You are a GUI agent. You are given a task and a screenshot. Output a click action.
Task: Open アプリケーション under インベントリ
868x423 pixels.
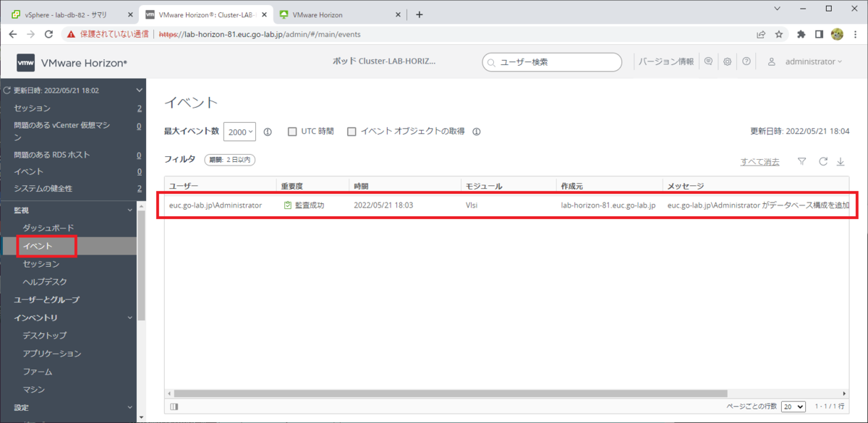click(x=51, y=354)
